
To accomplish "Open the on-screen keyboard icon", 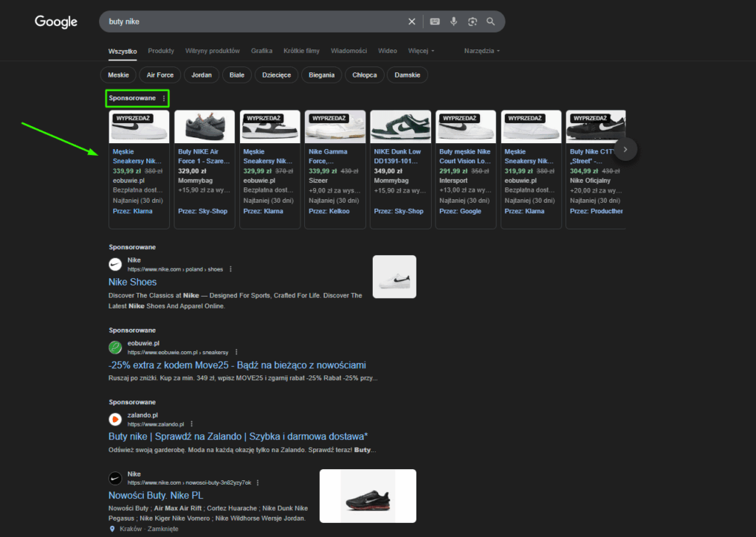I will coord(435,21).
